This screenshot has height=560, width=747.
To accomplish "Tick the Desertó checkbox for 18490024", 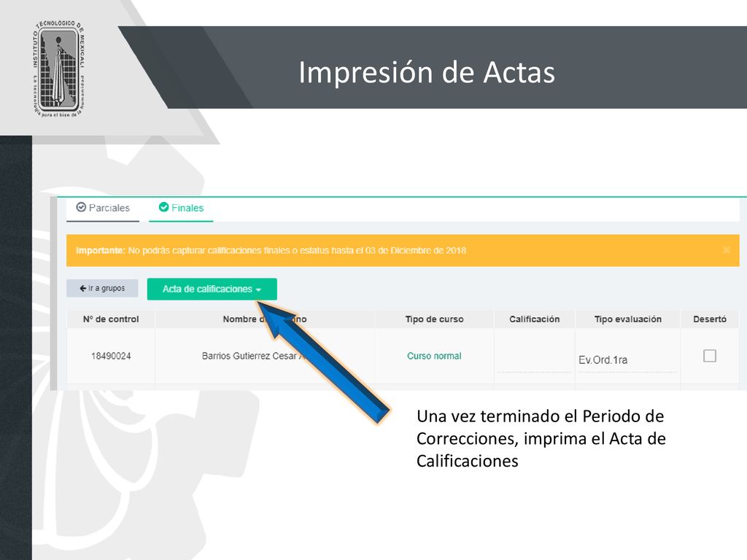I will [x=709, y=356].
